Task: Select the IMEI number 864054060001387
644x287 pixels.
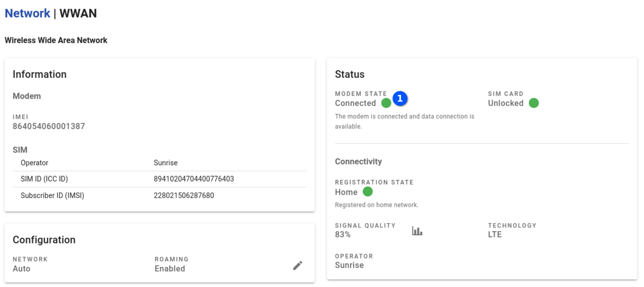Action: coord(49,126)
